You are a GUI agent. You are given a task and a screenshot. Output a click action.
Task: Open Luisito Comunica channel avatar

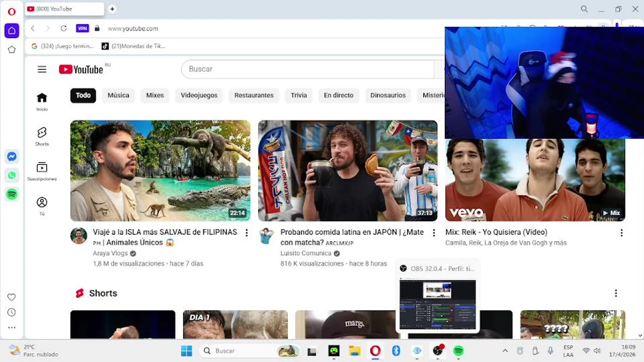coord(266,235)
